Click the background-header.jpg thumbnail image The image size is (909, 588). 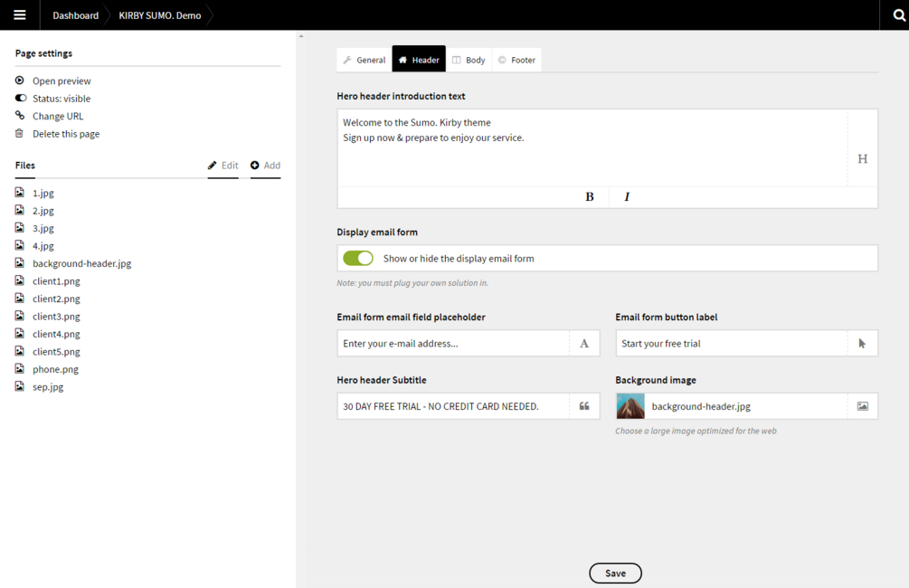tap(630, 406)
